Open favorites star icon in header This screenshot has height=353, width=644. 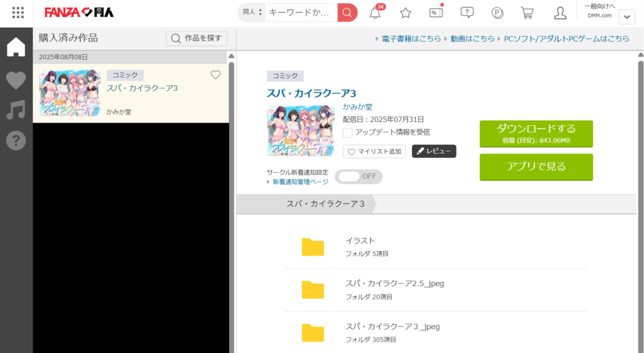coord(406,13)
